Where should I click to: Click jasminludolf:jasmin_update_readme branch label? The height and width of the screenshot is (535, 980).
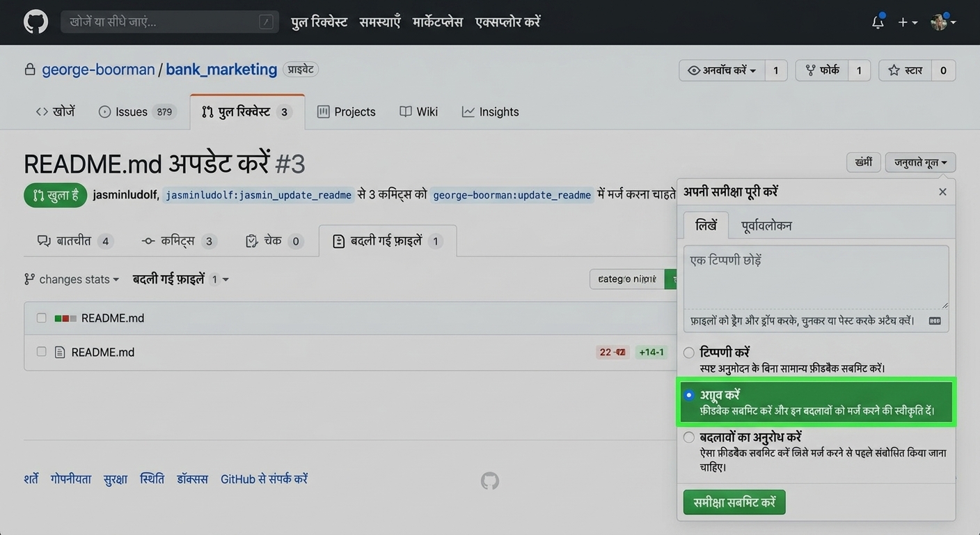click(258, 195)
